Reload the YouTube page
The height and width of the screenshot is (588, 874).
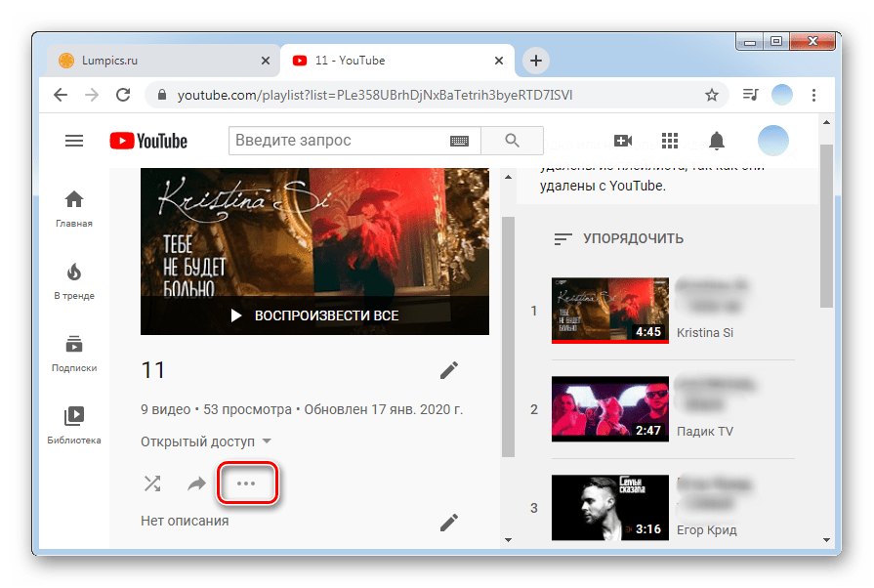pyautogui.click(x=123, y=95)
